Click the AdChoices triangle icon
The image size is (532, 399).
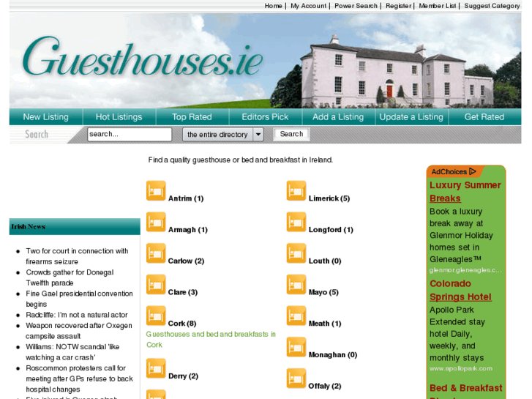473,171
